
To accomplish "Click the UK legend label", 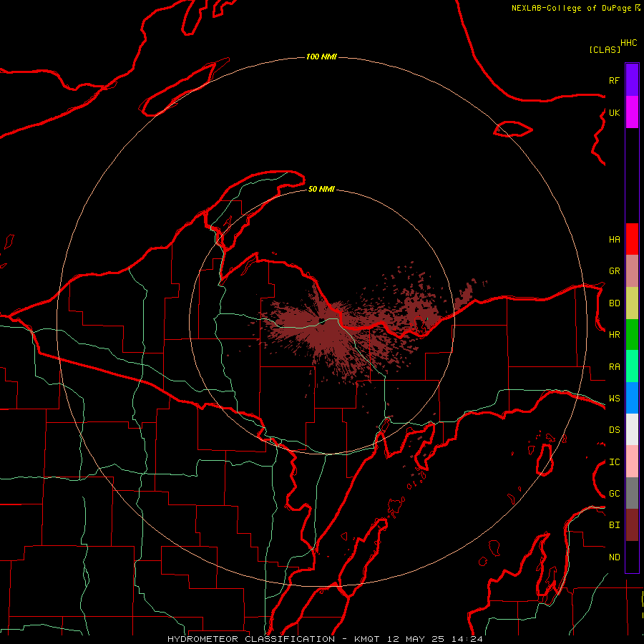I will 614,112.
